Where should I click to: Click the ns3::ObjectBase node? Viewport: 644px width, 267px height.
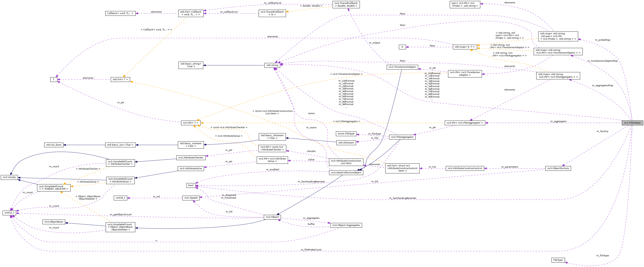coord(54,222)
